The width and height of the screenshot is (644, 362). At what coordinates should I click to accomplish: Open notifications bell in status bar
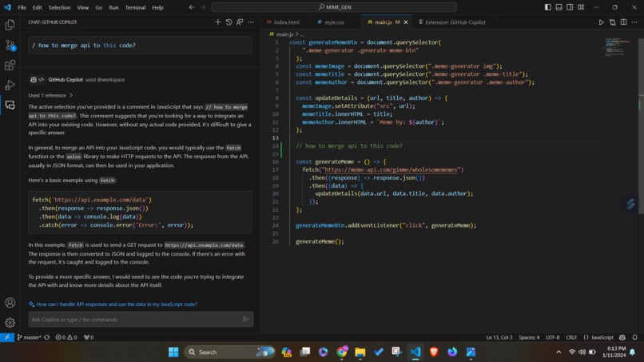click(x=634, y=337)
